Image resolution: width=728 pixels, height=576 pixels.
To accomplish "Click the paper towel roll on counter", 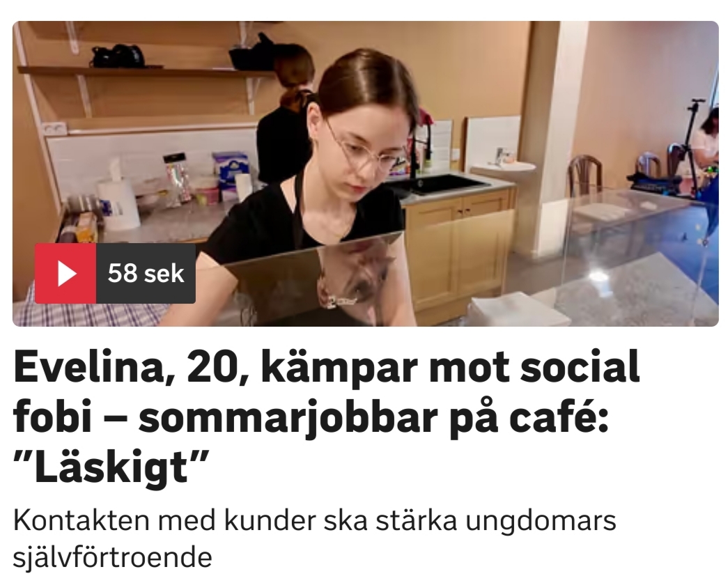I will (118, 204).
